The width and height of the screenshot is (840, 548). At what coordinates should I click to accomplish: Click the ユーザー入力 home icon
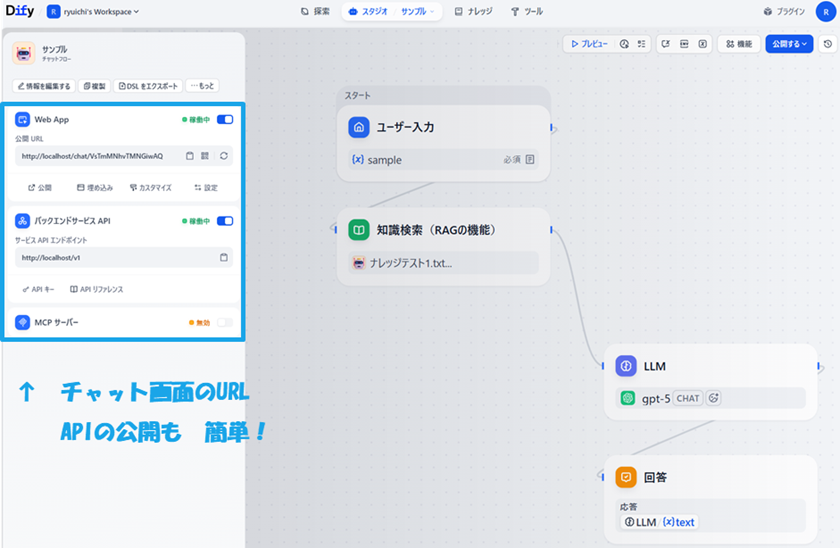pyautogui.click(x=359, y=127)
